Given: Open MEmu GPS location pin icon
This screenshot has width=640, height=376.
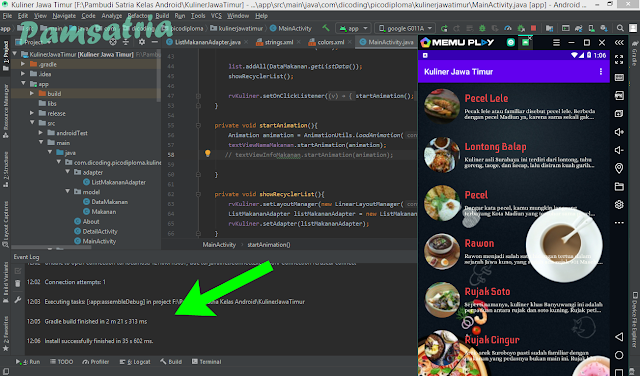Looking at the screenshot, I should tap(619, 168).
